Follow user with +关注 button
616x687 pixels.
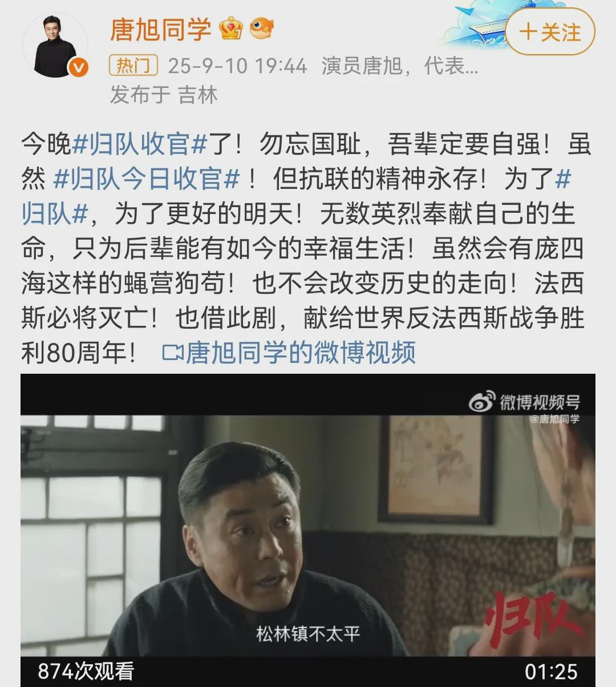tap(550, 32)
